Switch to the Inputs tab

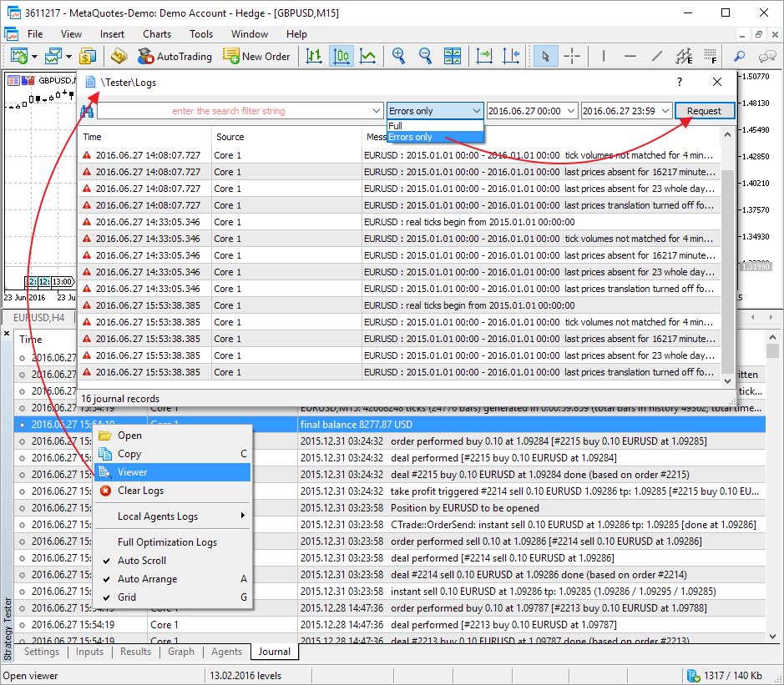[x=89, y=652]
